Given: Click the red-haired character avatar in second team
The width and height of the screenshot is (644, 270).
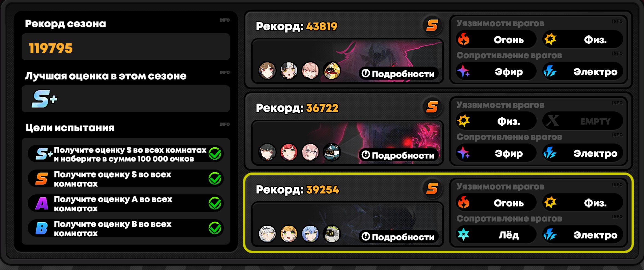Looking at the screenshot, I should click(x=289, y=152).
